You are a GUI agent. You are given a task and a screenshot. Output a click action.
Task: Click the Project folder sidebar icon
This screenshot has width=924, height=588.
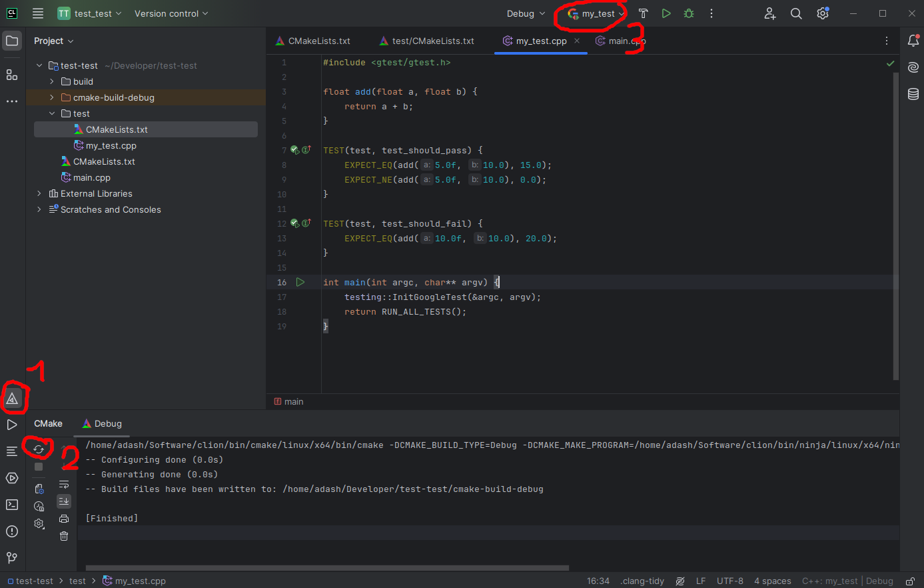click(x=12, y=41)
